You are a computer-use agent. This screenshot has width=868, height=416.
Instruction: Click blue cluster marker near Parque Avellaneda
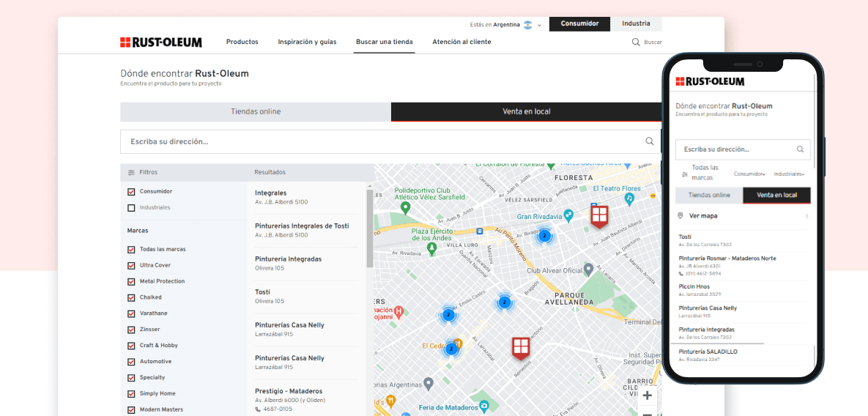(x=504, y=302)
